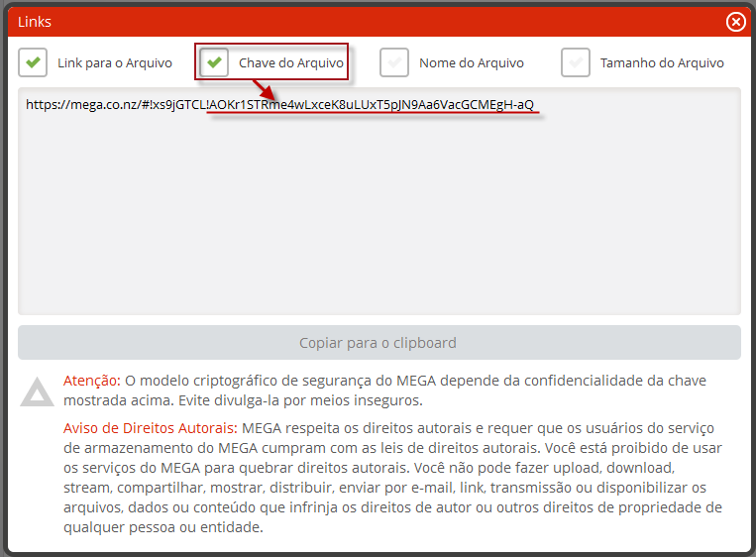Click the 'Chave do Arquivo' label text

pos(290,63)
